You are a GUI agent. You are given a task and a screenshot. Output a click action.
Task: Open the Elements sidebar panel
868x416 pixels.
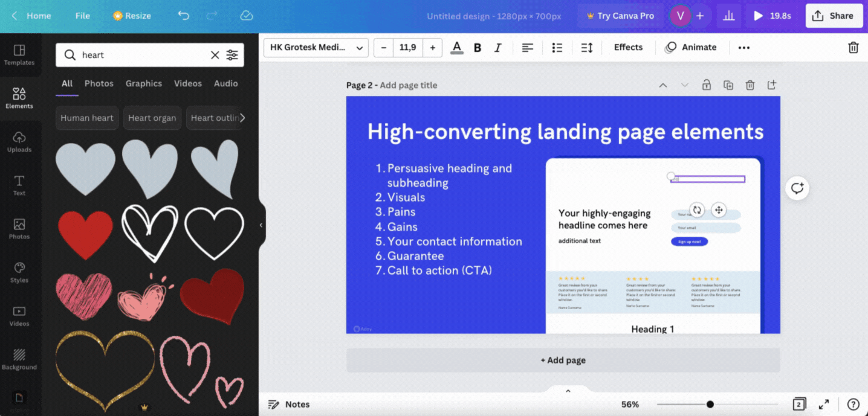pyautogui.click(x=19, y=98)
